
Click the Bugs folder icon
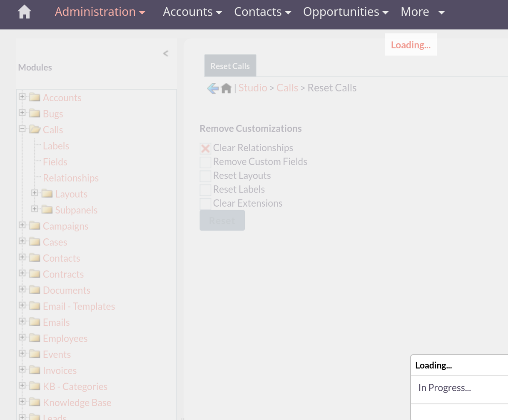pos(35,114)
